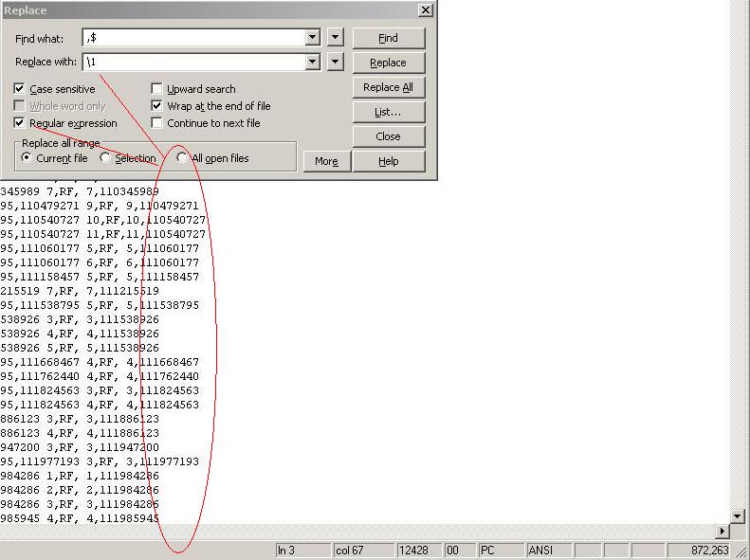Click the horizontal scrollbar right arrow

tap(723, 531)
